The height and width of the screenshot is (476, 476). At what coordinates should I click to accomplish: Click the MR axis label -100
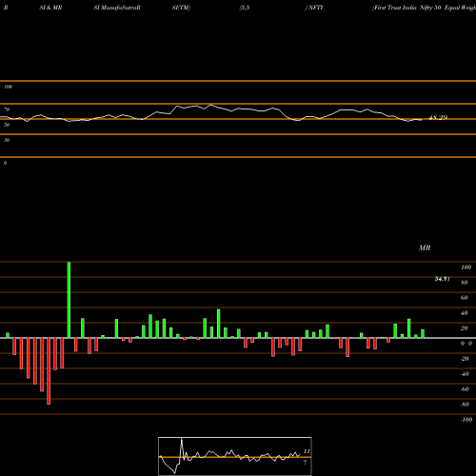[466, 420]
